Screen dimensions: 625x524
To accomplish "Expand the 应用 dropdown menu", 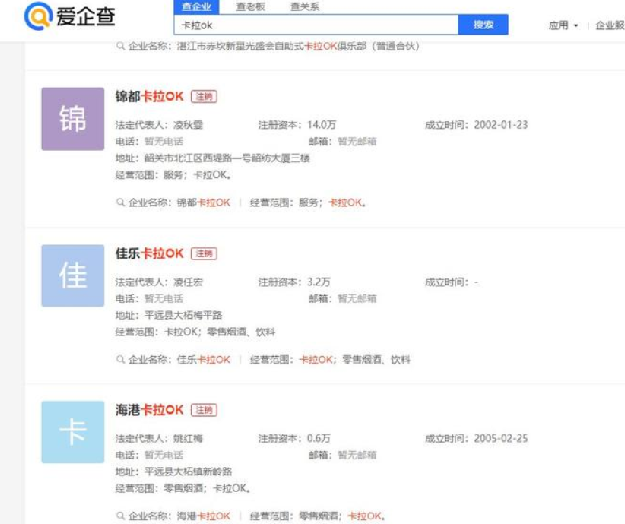I will 563,26.
